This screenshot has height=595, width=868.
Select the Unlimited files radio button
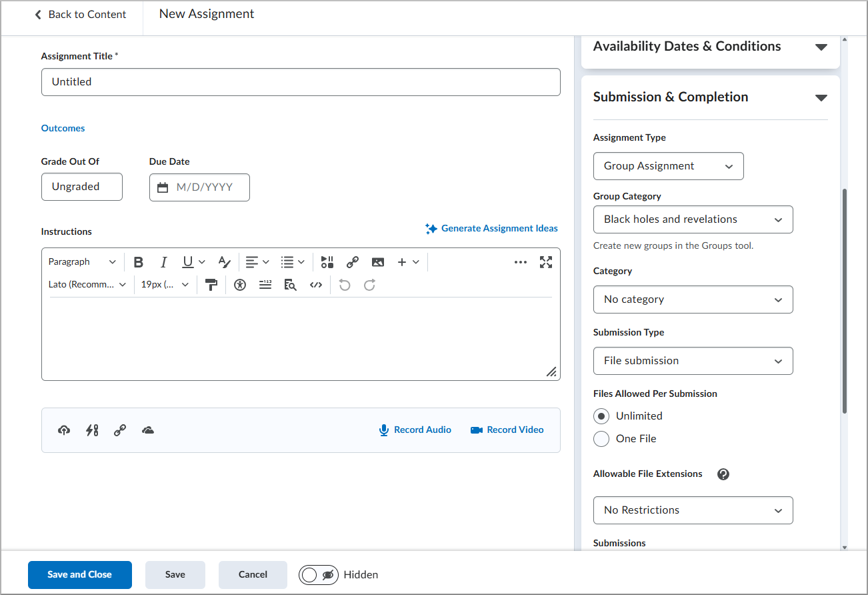pos(601,416)
